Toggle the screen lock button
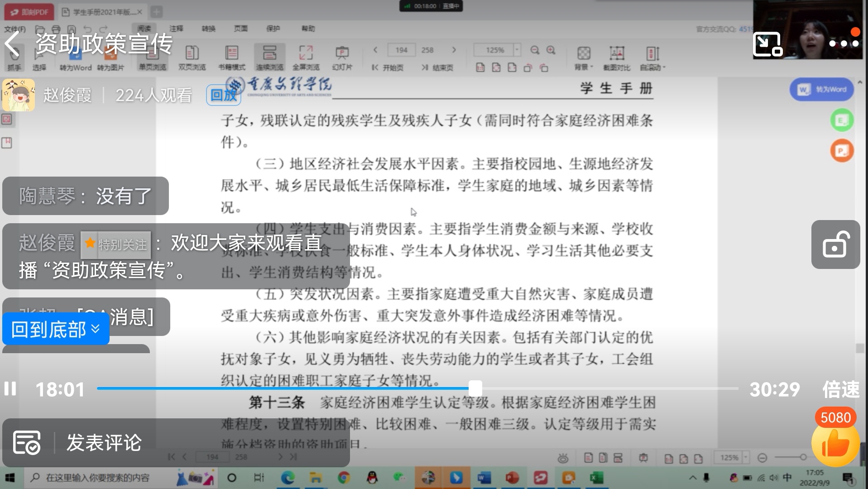The image size is (868, 489). (x=835, y=245)
